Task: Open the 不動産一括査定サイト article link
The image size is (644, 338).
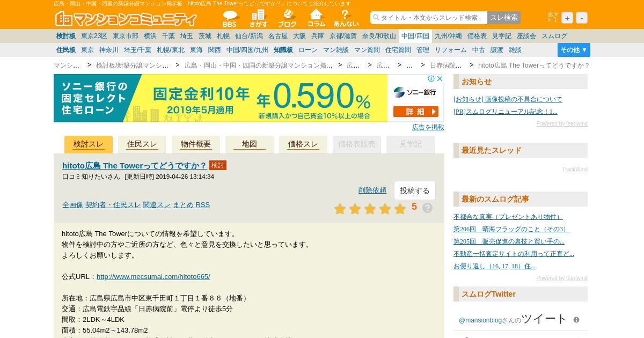Action: coord(514,254)
